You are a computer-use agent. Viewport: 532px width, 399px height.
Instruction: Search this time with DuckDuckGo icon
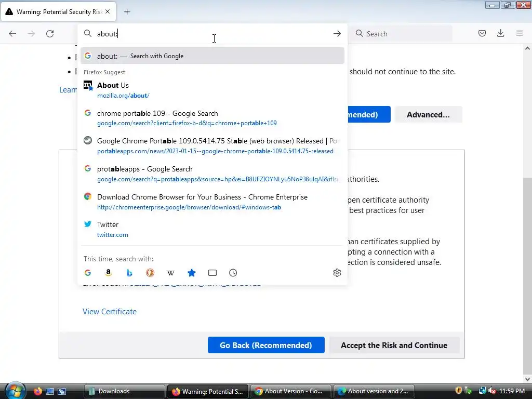(x=150, y=273)
